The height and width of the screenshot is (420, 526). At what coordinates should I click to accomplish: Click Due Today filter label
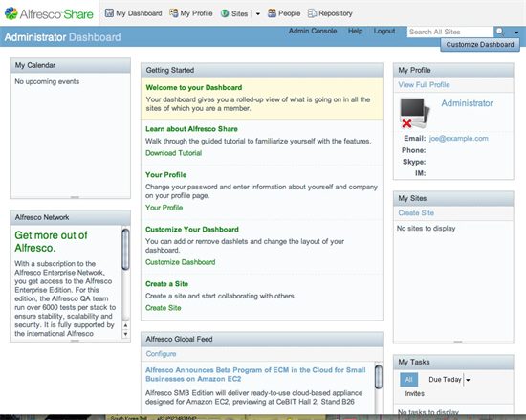click(x=445, y=380)
